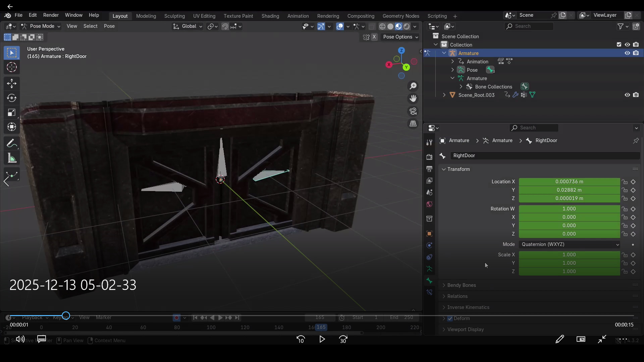Toggle the Deform checkbox
This screenshot has height=362, width=644.
coord(450,318)
